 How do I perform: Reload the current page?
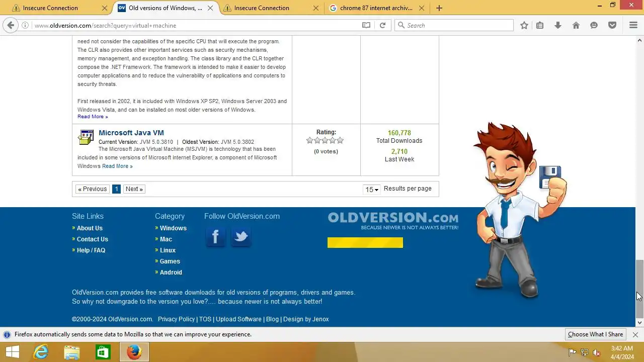point(382,25)
